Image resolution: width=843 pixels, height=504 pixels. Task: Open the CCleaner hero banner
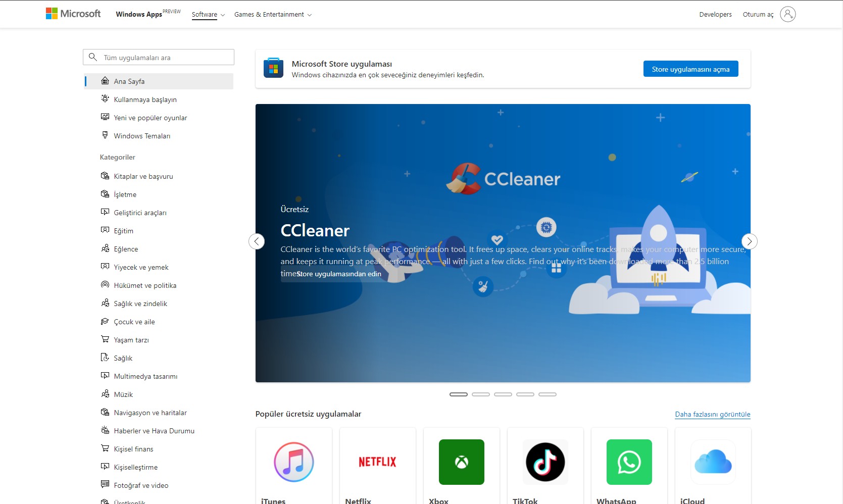pyautogui.click(x=503, y=243)
